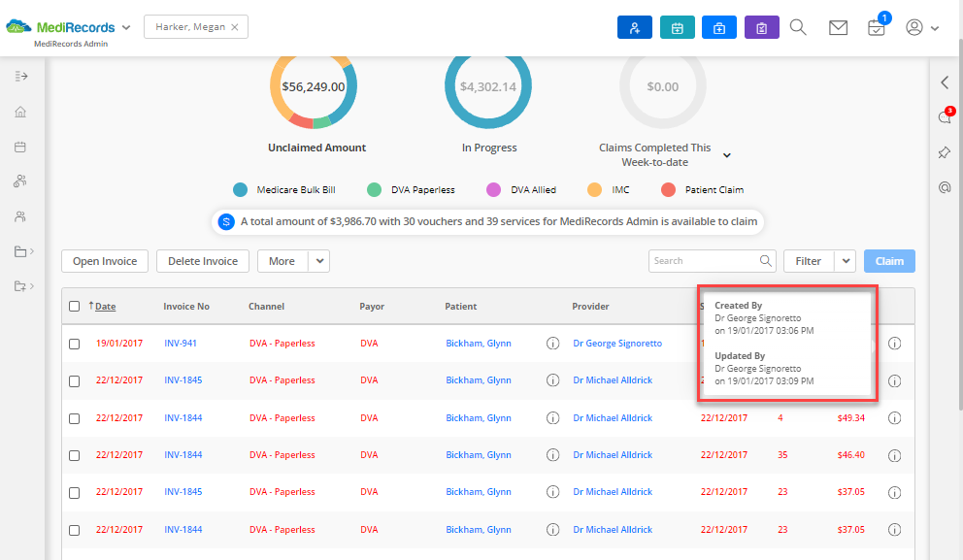
Task: Open Bickham, Glynn link in INV-941 row
Action: point(479,344)
